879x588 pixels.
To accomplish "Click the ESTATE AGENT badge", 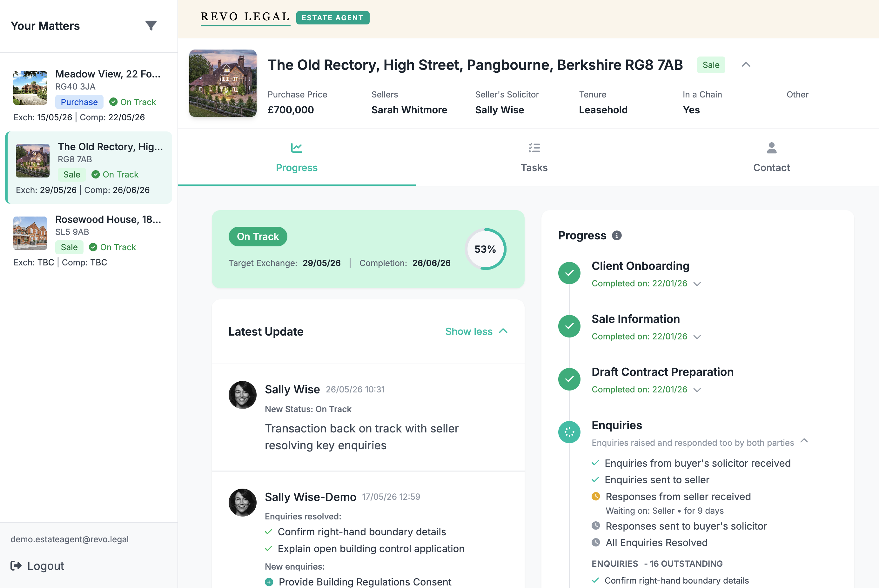I will 332,18.
